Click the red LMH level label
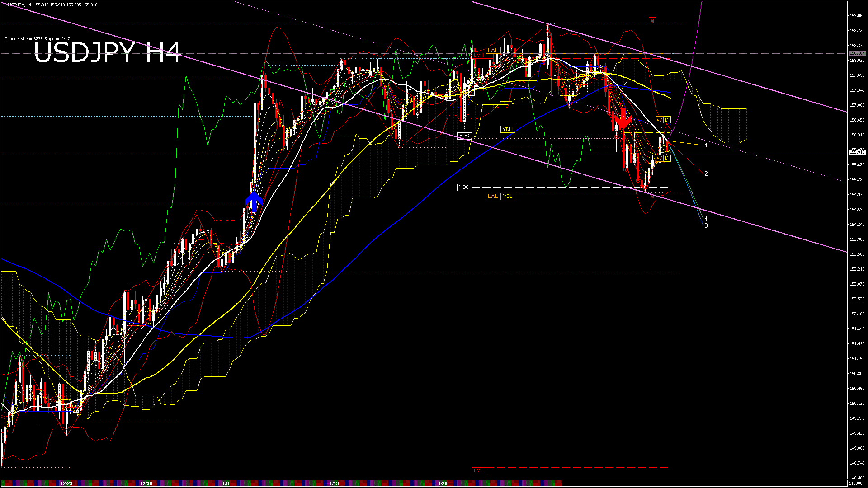Screen dimensions: 868x488 click(x=478, y=55)
